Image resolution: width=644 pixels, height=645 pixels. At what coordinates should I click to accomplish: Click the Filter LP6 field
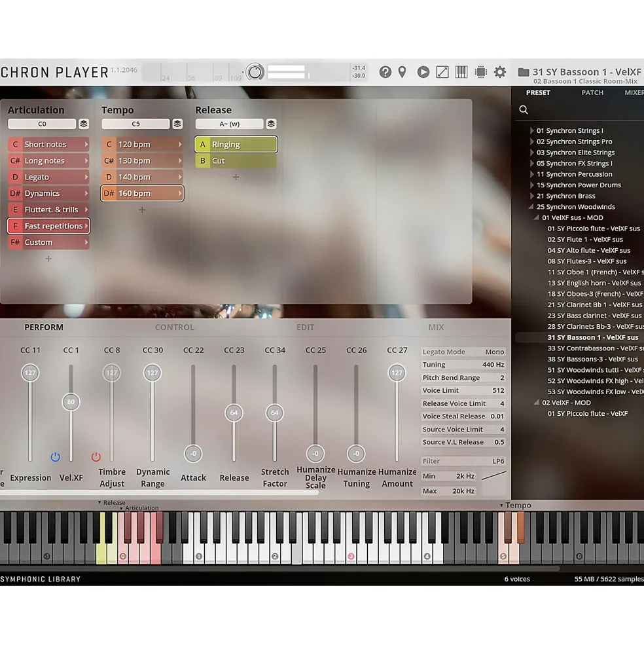[463, 461]
